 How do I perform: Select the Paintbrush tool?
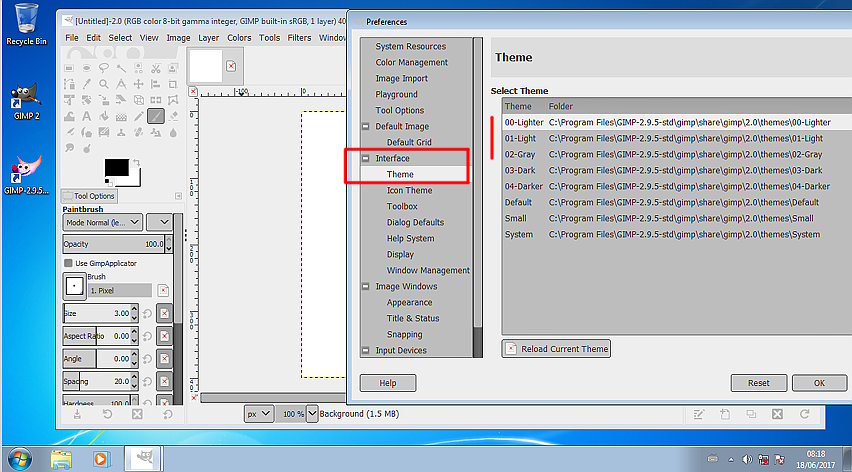click(x=156, y=116)
